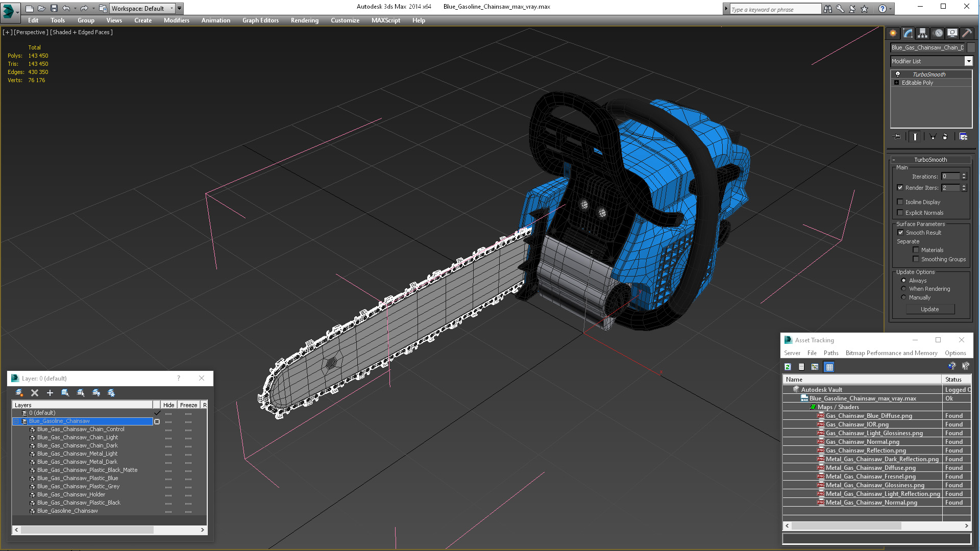Viewport: 980px width, 551px height.
Task: Toggle TurboSmooth lightbulb in modifier stack
Action: coord(898,74)
